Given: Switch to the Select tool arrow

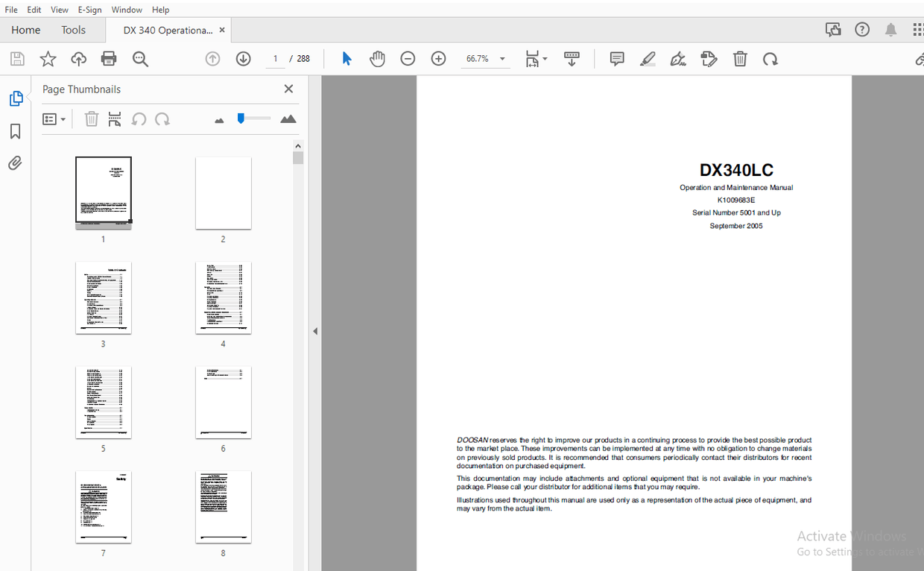Looking at the screenshot, I should coord(346,58).
